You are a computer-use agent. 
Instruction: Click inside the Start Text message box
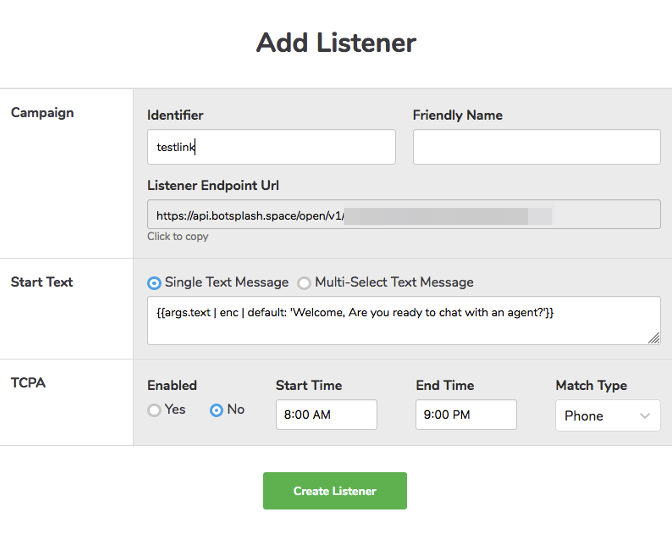tap(403, 320)
